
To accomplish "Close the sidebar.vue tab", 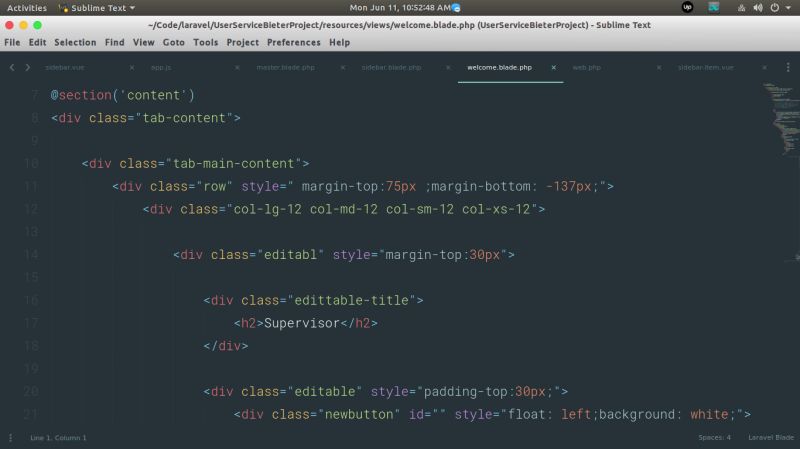I will pyautogui.click(x=132, y=67).
